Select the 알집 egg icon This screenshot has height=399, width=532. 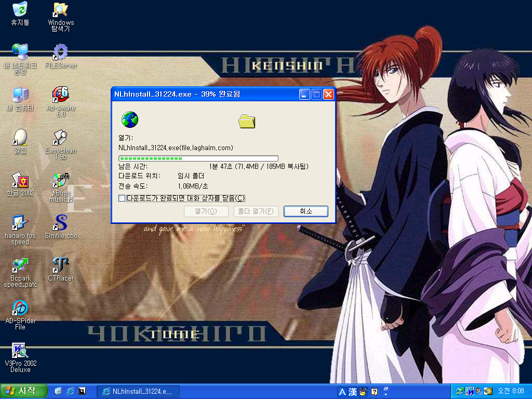[20, 141]
